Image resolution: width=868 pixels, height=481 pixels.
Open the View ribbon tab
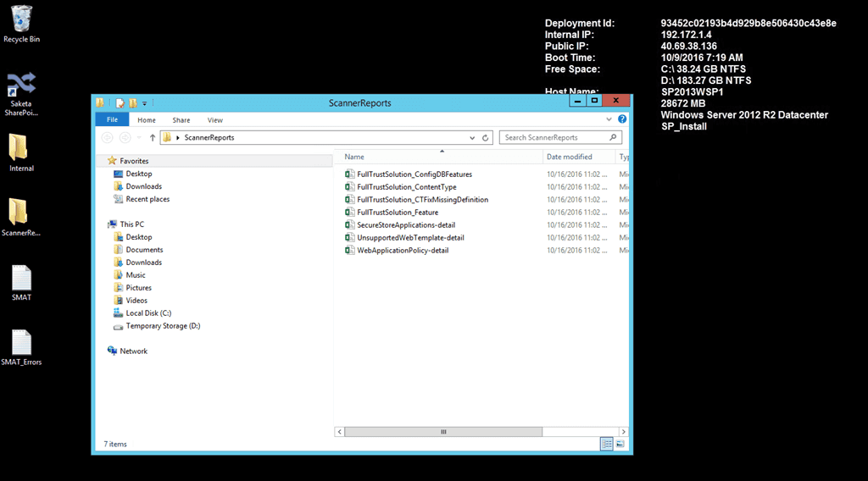214,120
